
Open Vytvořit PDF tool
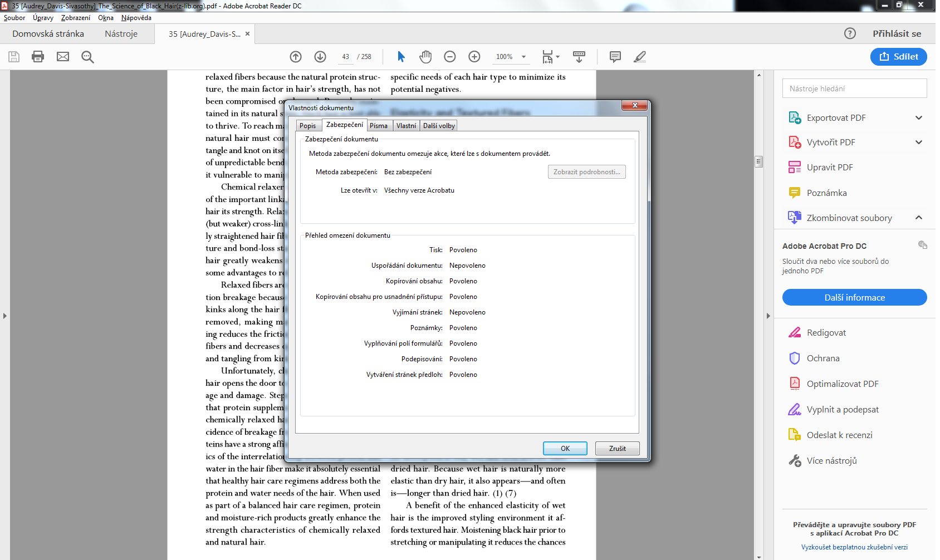tap(831, 143)
